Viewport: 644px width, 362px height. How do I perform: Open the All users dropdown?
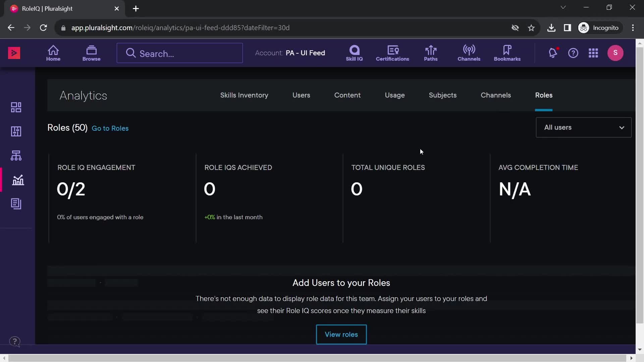[583, 127]
